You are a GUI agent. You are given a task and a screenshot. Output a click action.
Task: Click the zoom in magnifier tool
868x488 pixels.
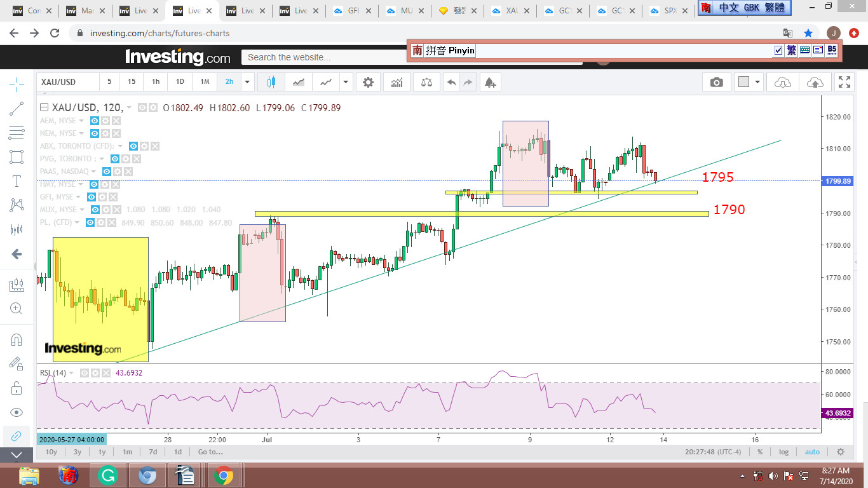17,309
